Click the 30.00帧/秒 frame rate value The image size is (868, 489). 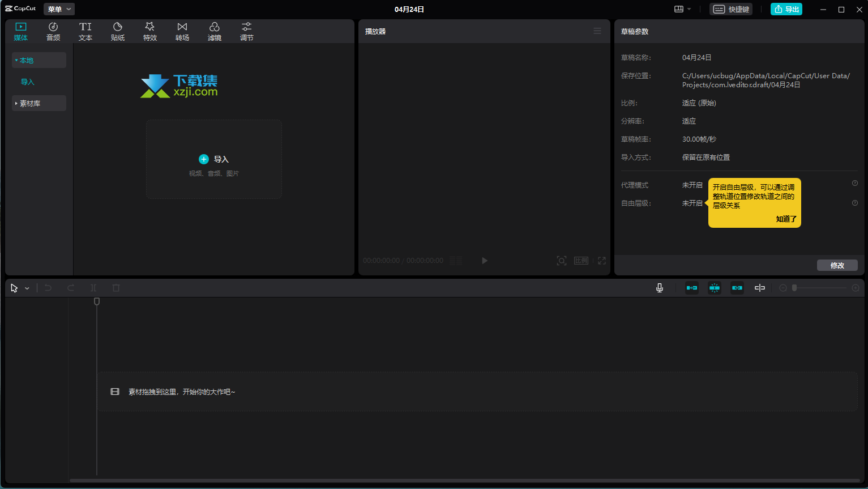coord(699,139)
